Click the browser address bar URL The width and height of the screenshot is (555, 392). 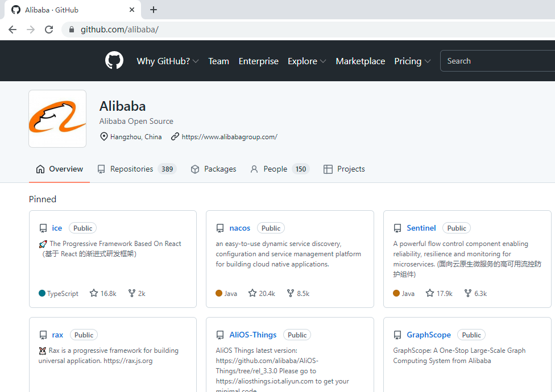coord(119,30)
